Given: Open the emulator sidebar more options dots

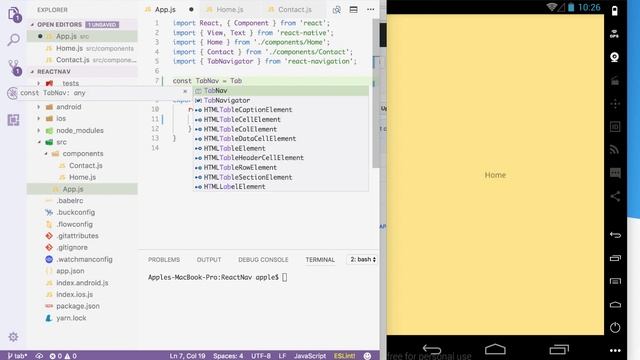Looking at the screenshot, I should coord(615,350).
